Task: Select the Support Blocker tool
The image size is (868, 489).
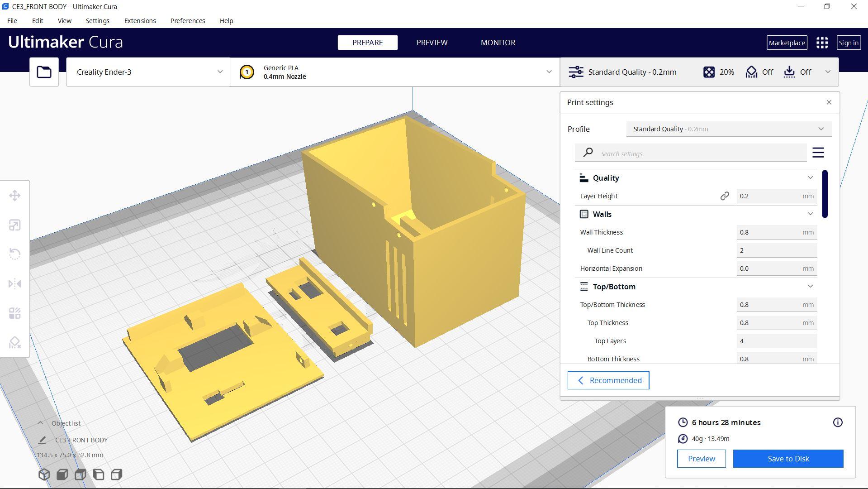Action: click(x=15, y=342)
